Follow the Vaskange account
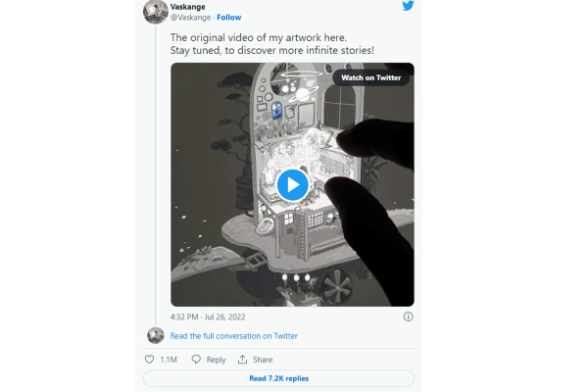The height and width of the screenshot is (392, 588). pyautogui.click(x=228, y=18)
